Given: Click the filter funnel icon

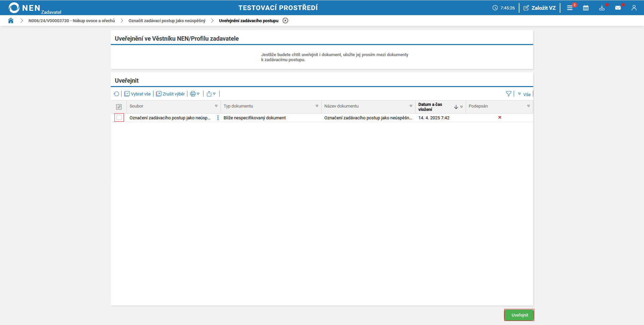Looking at the screenshot, I should tap(508, 94).
